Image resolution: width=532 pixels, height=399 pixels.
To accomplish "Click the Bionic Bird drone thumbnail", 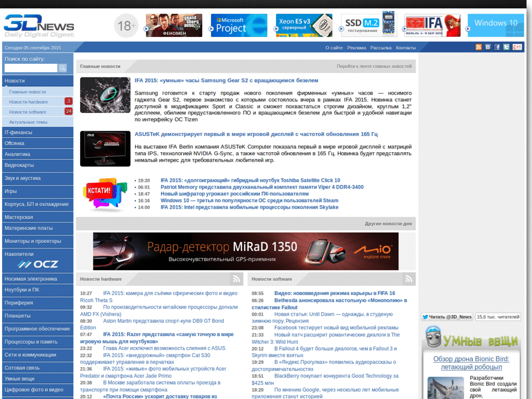I will [x=445, y=388].
